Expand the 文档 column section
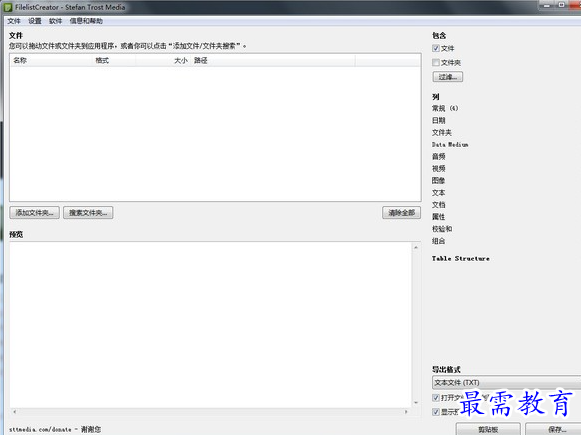Screen dimensions: 581x435 tap(439, 205)
